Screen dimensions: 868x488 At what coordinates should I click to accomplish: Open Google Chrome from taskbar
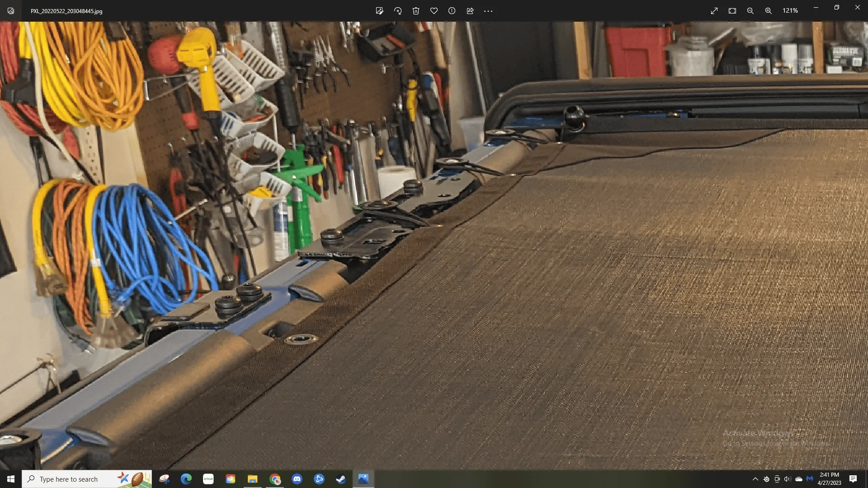275,479
